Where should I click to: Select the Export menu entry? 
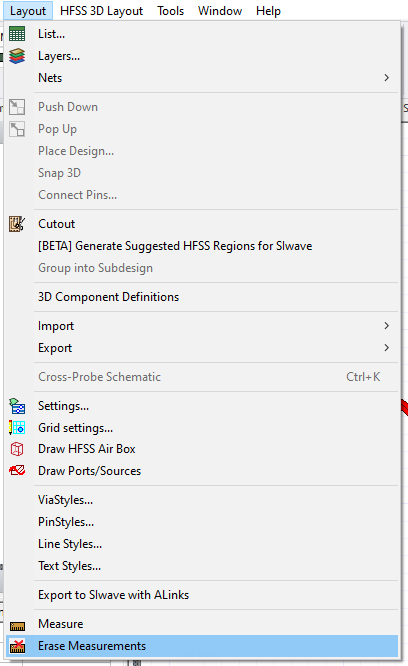tap(202, 348)
